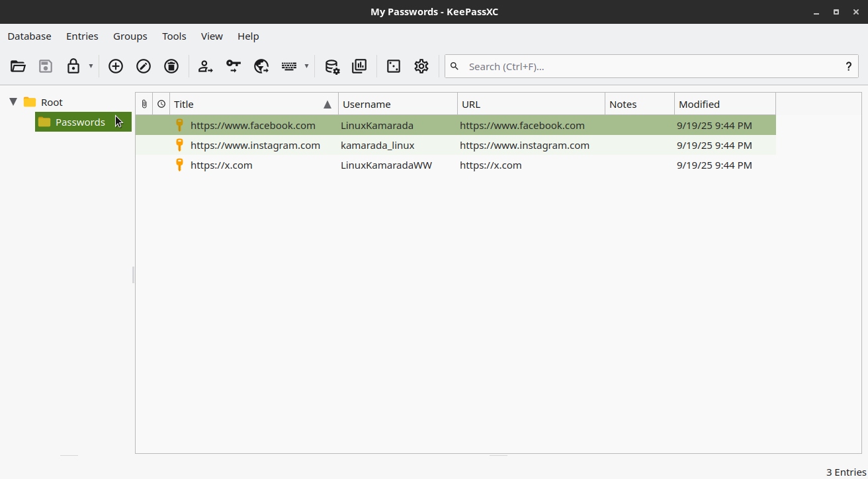Click the search magnifier icon
The image size is (868, 479).
[x=455, y=66]
